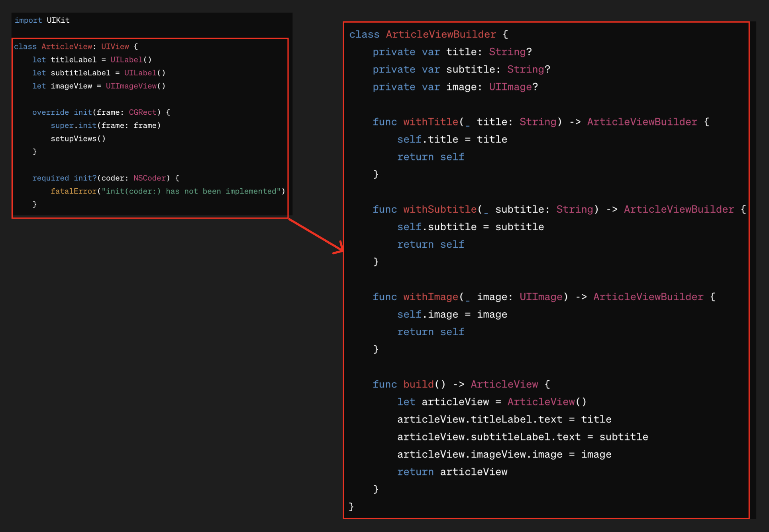This screenshot has height=532, width=769.
Task: Click the withTitle function name
Action: [x=430, y=122]
